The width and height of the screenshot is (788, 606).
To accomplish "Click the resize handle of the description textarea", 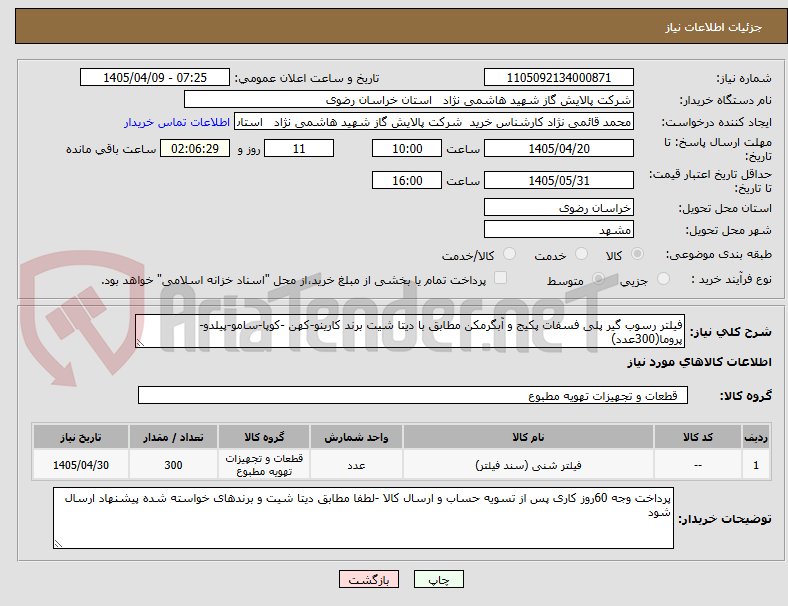I will coord(140,343).
